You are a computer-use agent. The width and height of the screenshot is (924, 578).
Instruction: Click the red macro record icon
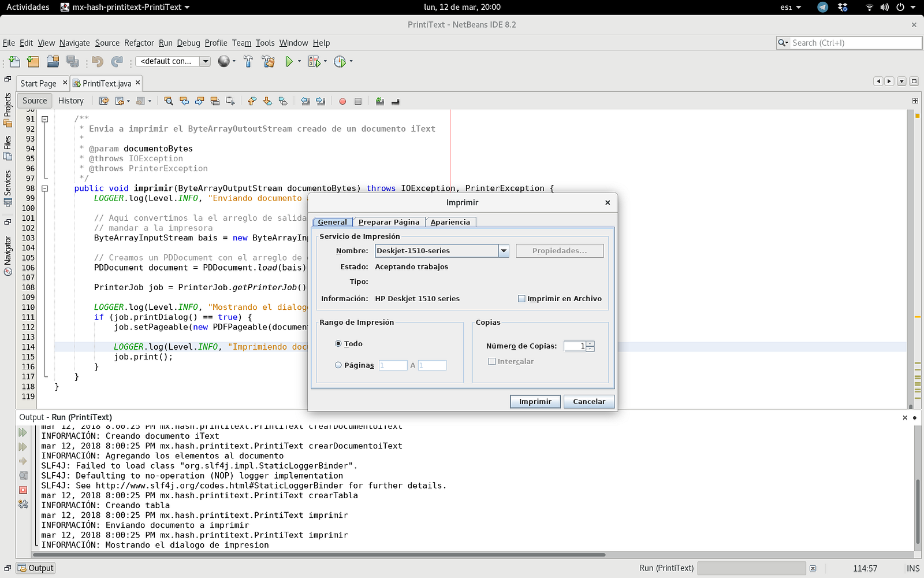[342, 101]
